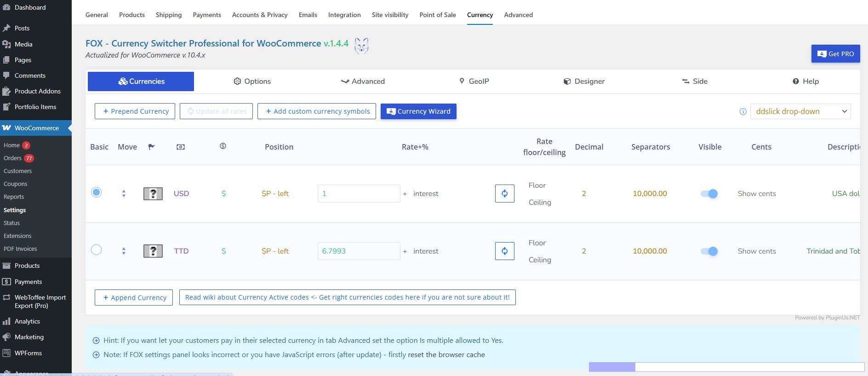Open the ddslick drop-down selector
Viewport: 868px width, 376px height.
(800, 111)
